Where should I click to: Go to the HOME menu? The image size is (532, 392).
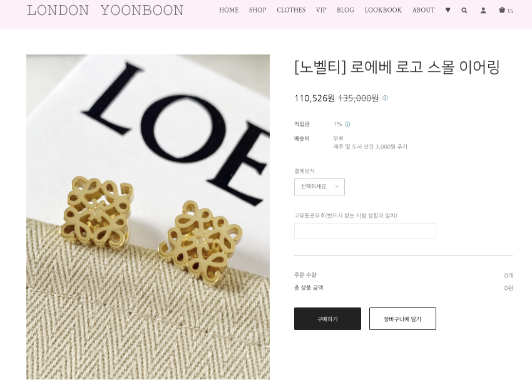tap(228, 10)
